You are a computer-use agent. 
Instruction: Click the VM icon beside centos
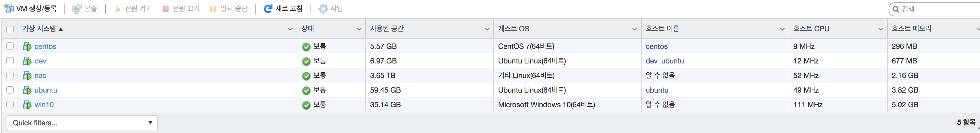click(27, 46)
